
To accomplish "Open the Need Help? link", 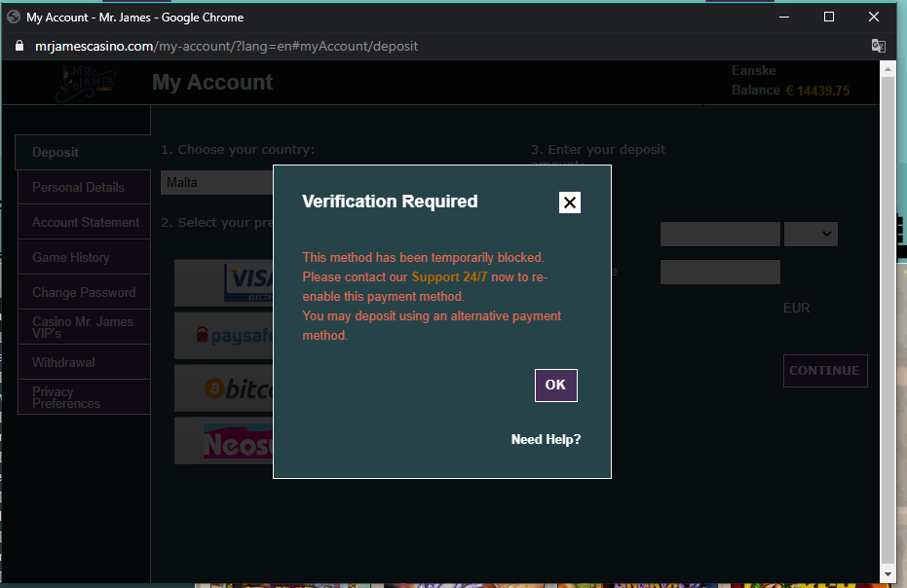I will pyautogui.click(x=546, y=440).
